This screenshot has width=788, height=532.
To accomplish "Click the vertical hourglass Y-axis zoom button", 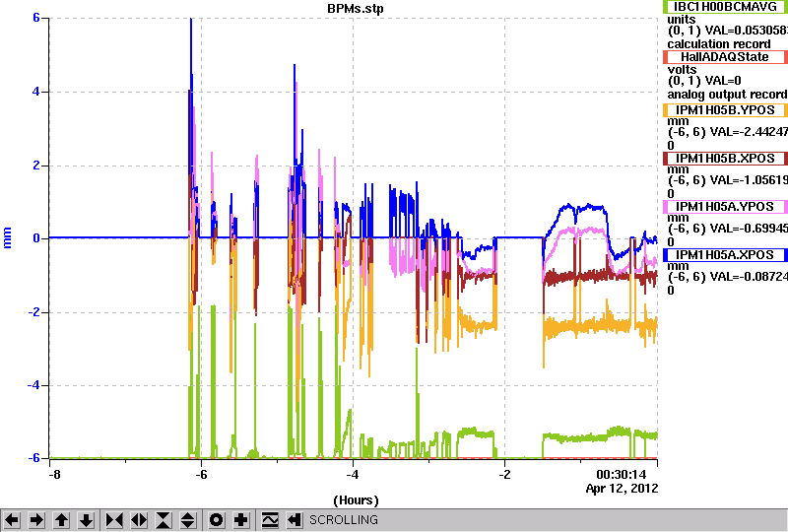I will point(164,520).
